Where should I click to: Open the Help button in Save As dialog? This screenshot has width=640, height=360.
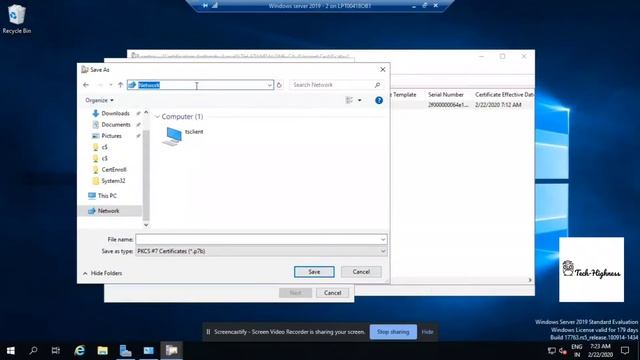click(379, 100)
